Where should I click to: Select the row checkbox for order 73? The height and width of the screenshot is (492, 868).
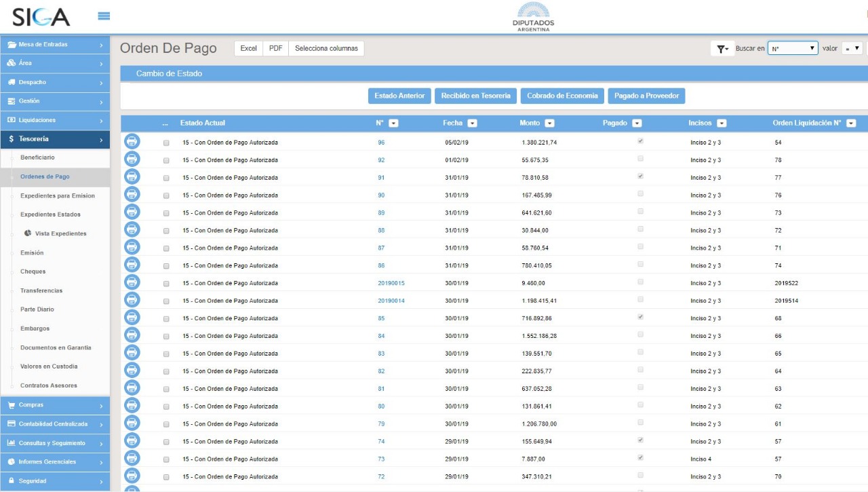click(166, 459)
